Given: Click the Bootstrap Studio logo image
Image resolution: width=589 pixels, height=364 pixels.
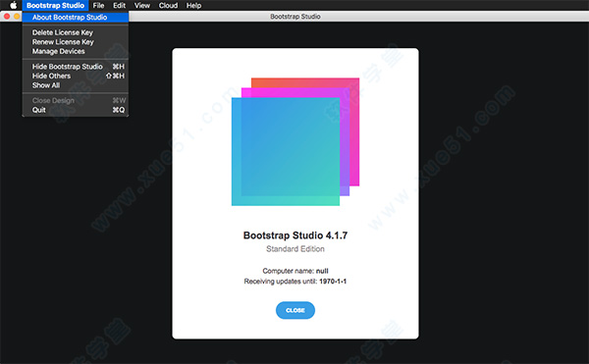Looking at the screenshot, I should tap(295, 142).
